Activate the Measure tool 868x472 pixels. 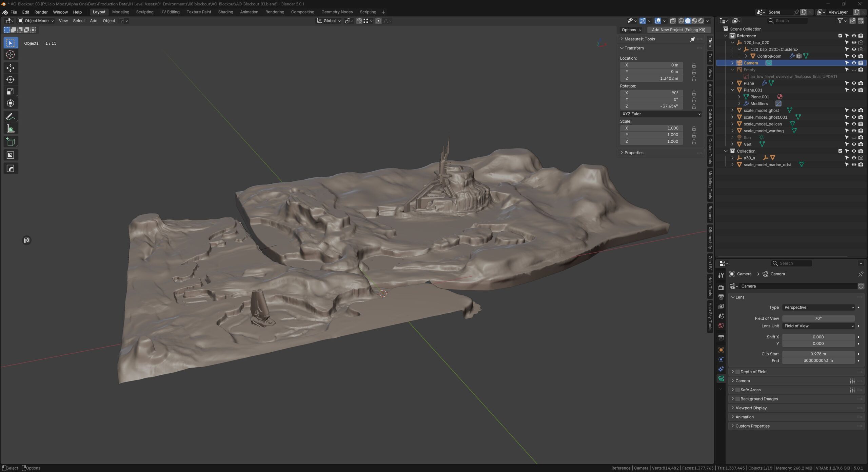point(10,129)
